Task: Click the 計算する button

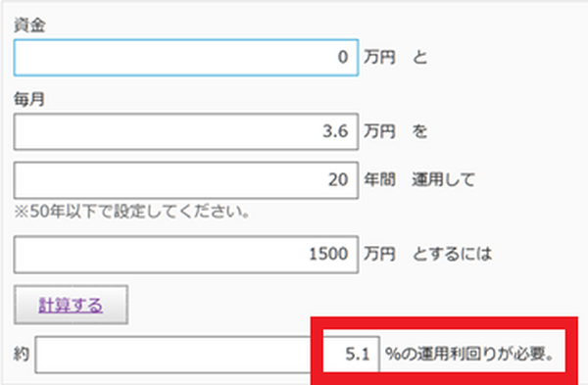Action: click(71, 305)
